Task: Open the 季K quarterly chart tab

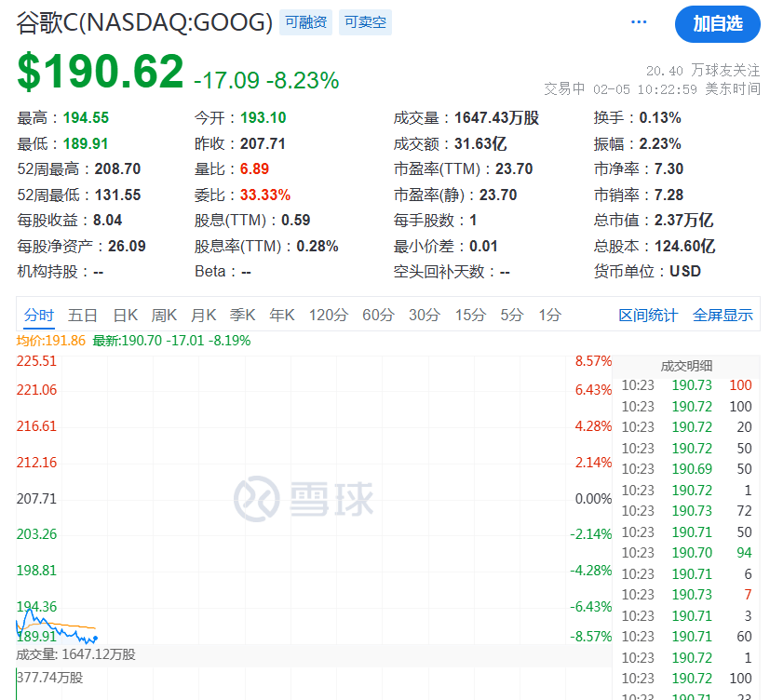Action: 242,315
